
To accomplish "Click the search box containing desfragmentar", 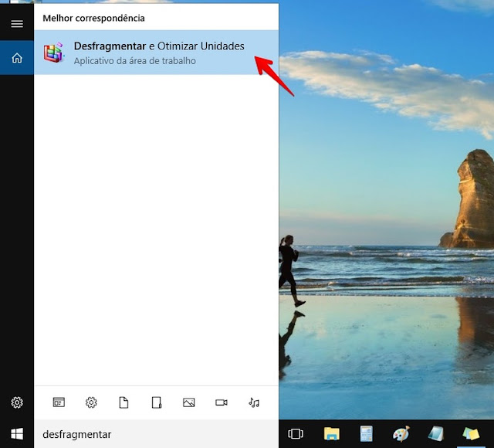I will [156, 434].
